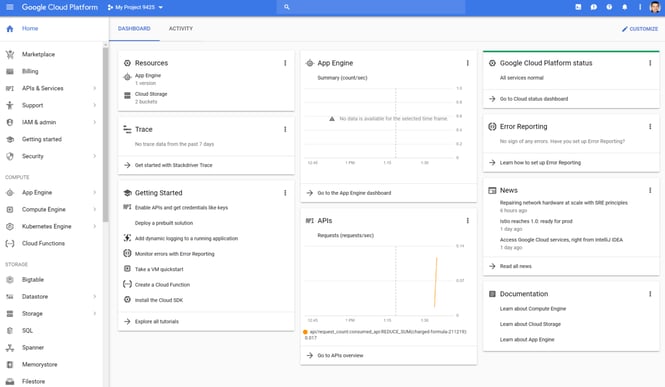Open Getting started in sidebar
Viewport: 665px width, 387px height.
click(42, 139)
